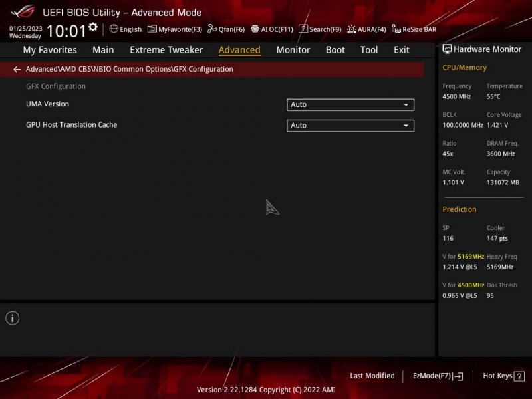
Task: Click the Hot Keys question mark icon
Action: [x=519, y=376]
